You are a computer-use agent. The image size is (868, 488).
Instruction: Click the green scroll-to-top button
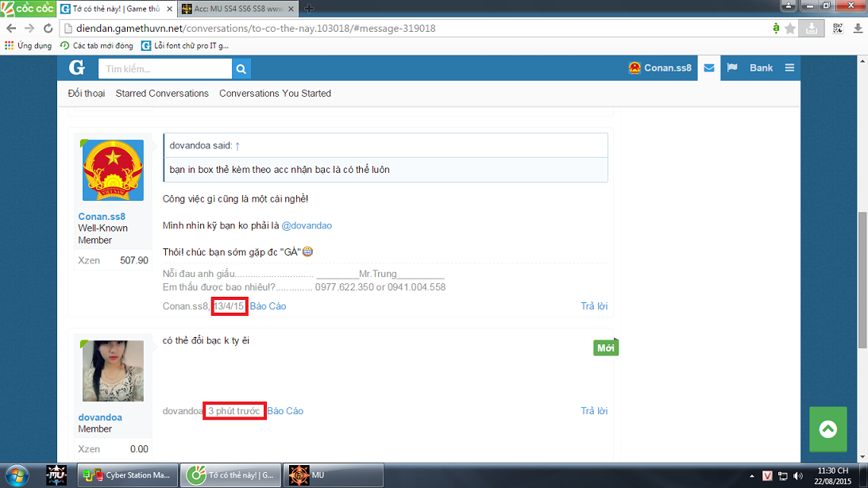tap(828, 429)
